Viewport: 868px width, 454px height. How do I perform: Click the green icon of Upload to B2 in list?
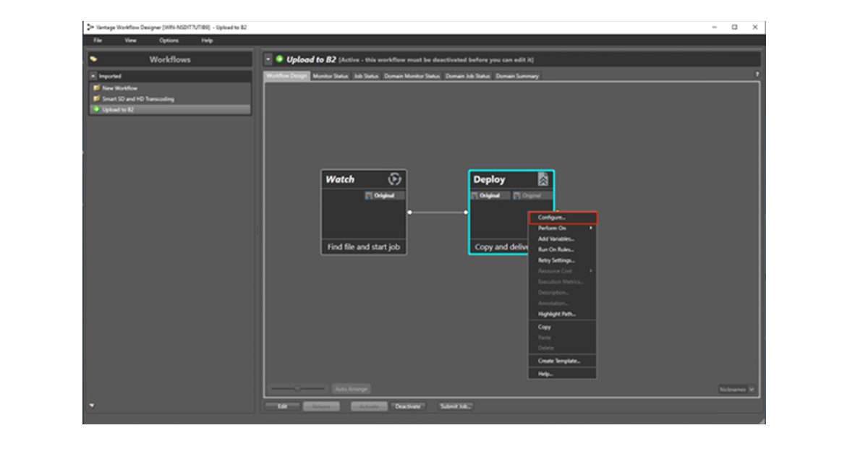pos(96,109)
